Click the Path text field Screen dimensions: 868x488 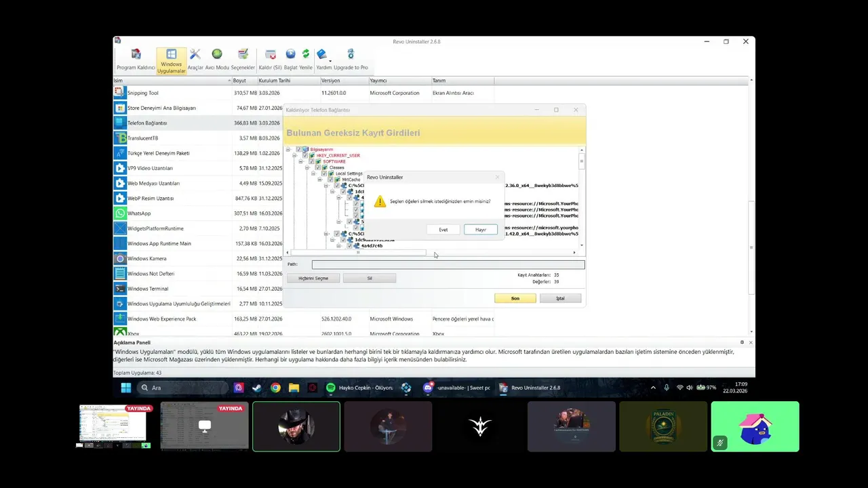click(x=448, y=264)
